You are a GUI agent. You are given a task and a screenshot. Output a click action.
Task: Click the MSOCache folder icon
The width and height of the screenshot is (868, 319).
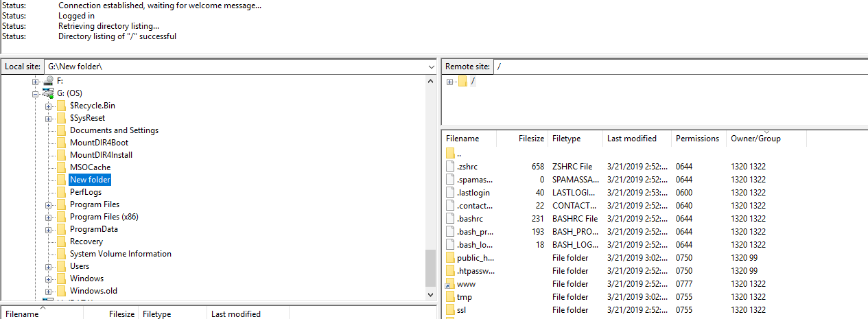pos(61,167)
